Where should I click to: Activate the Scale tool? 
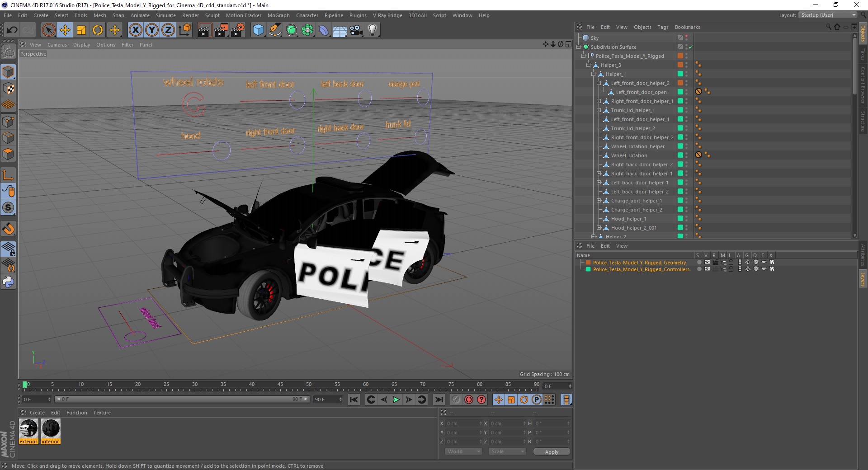point(81,30)
